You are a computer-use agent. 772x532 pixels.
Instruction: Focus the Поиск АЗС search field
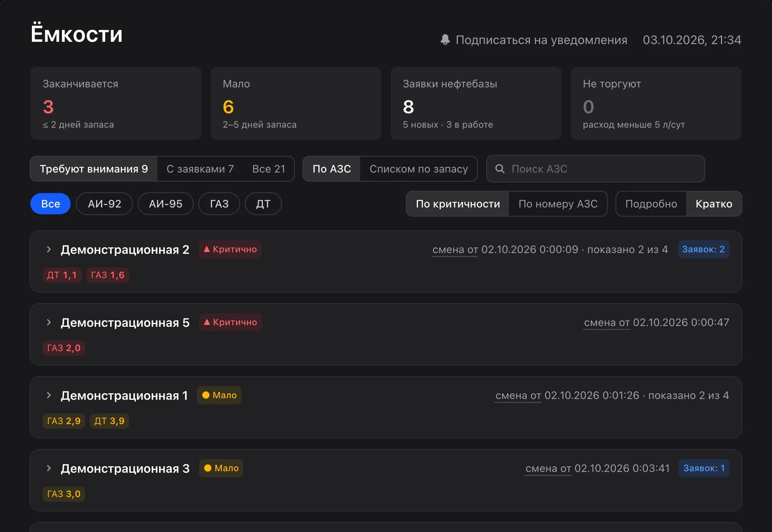(x=596, y=169)
